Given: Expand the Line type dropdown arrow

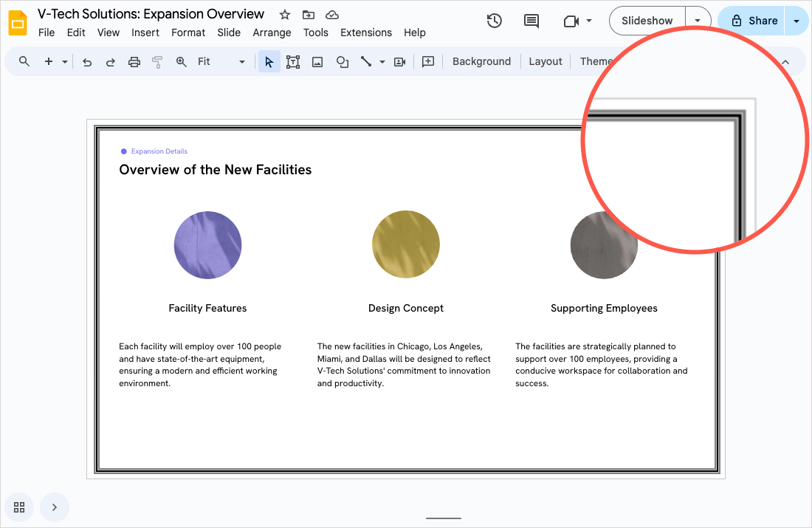Looking at the screenshot, I should (382, 62).
